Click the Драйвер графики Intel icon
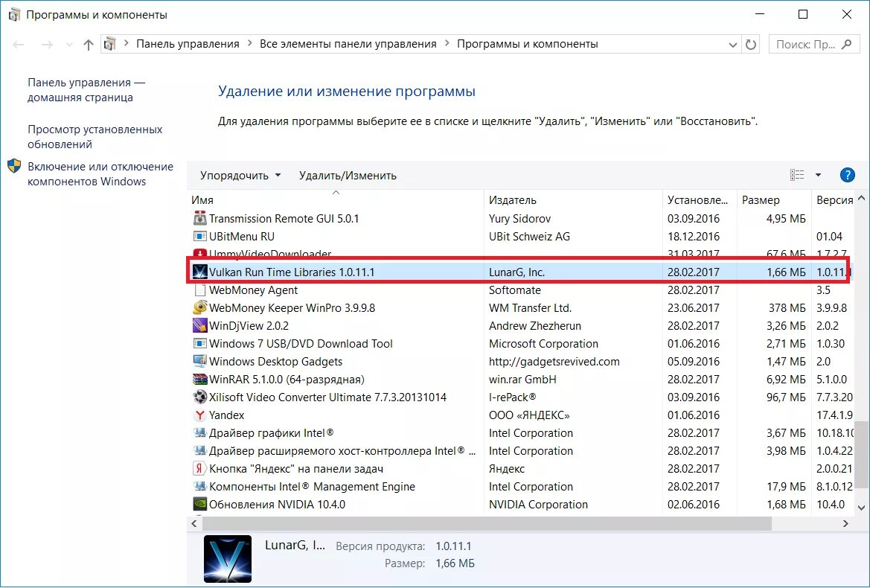 coord(199,432)
